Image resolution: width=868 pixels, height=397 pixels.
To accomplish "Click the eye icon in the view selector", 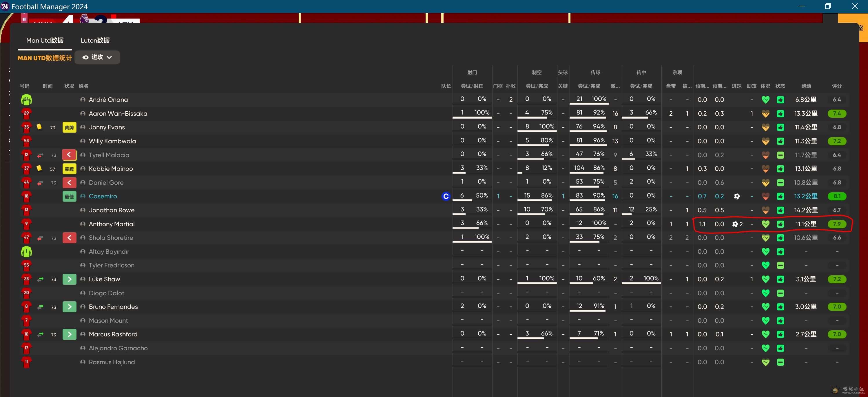I will coord(85,57).
